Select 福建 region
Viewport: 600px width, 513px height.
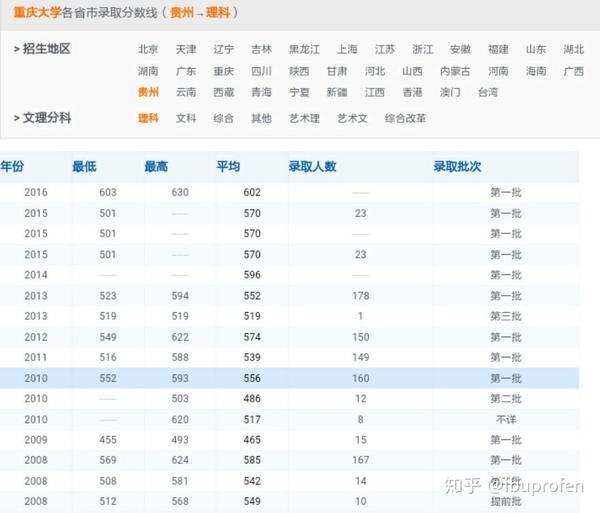coord(498,49)
